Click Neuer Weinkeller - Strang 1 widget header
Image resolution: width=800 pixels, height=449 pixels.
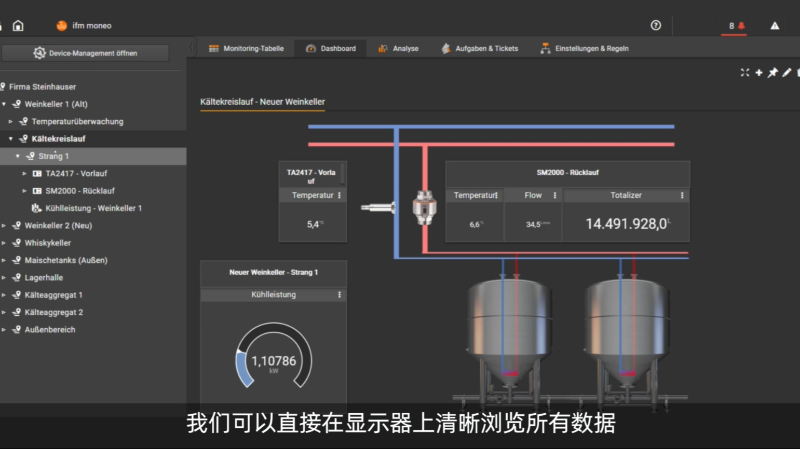tap(273, 272)
